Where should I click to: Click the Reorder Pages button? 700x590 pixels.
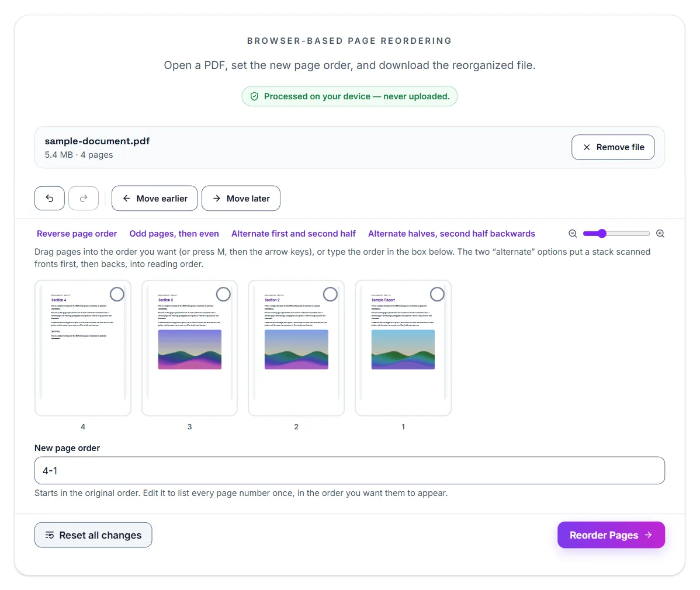pos(611,535)
